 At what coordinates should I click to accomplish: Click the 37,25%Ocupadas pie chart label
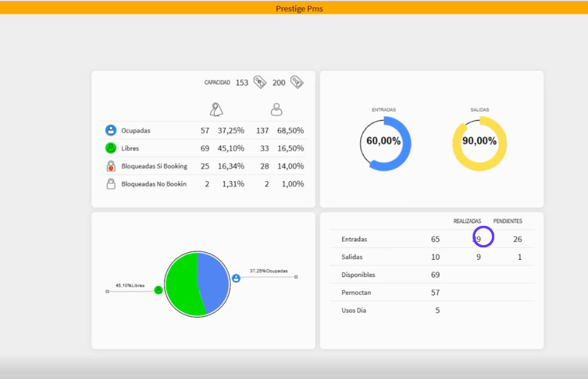pos(269,271)
